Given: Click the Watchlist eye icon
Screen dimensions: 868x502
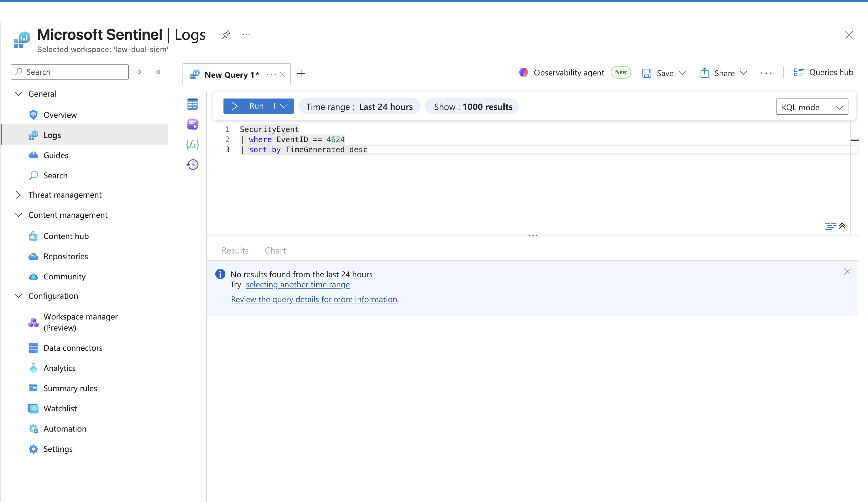Looking at the screenshot, I should [33, 409].
